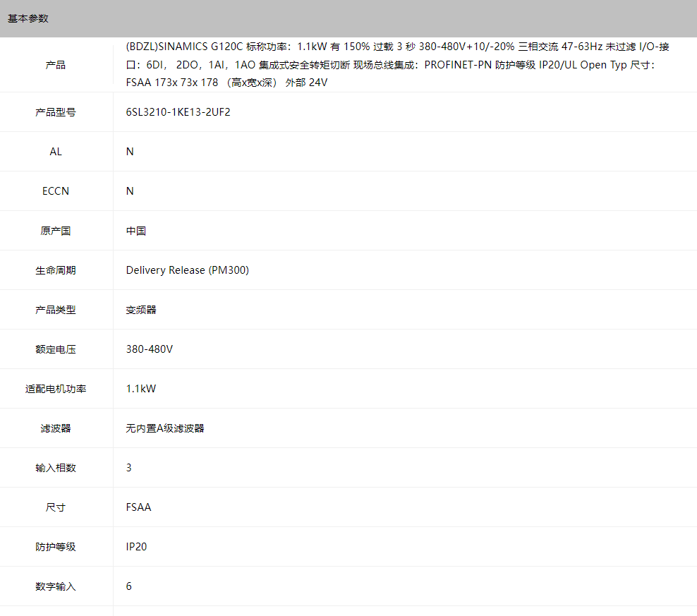Select FSAA in the 尺寸 row
Viewport: 697px width, 616px height.
(139, 507)
